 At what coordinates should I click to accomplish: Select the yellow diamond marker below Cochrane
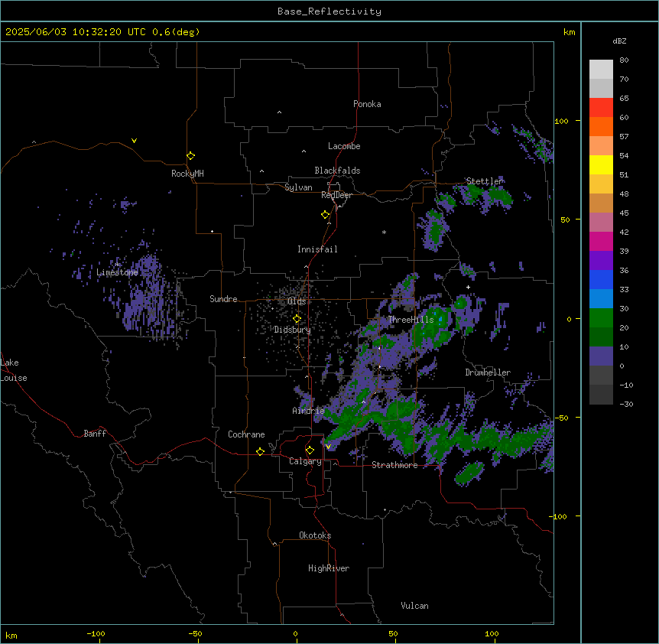point(260,451)
